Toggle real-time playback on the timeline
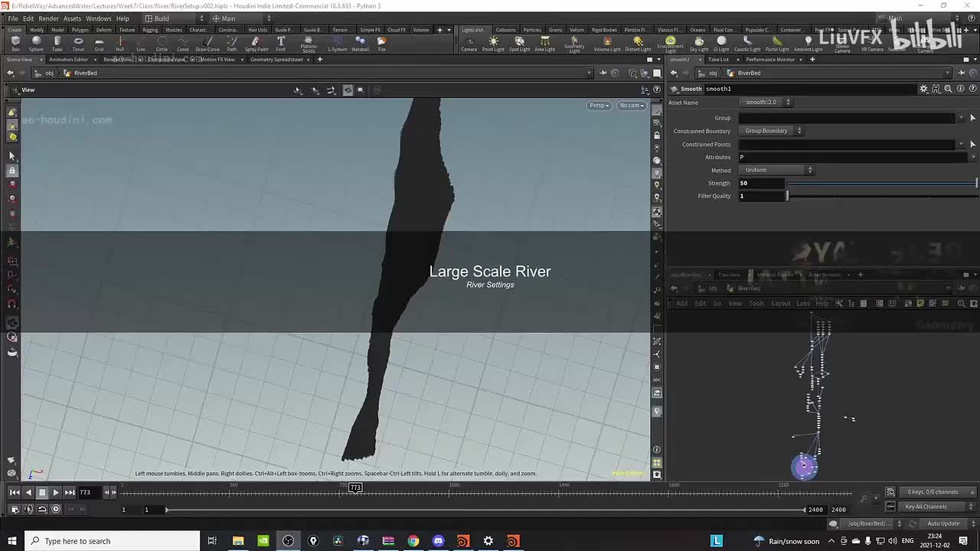This screenshot has height=551, width=980. pos(56,509)
